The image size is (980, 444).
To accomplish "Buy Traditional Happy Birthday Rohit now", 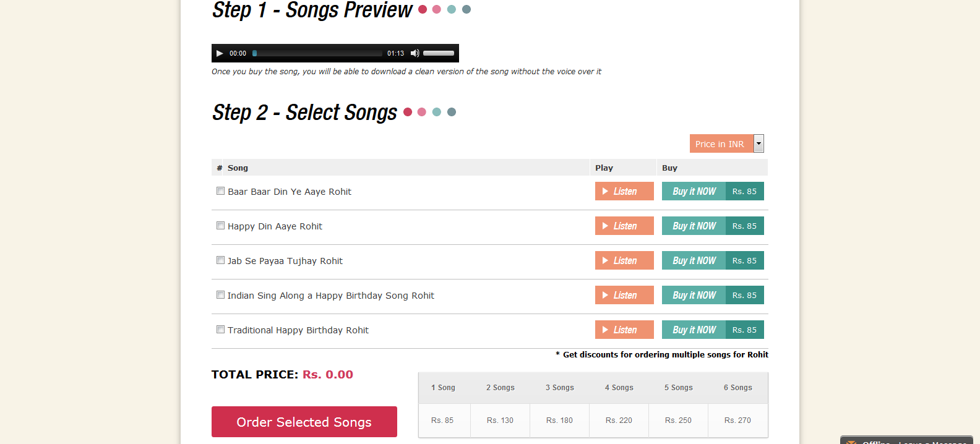I will click(x=694, y=330).
